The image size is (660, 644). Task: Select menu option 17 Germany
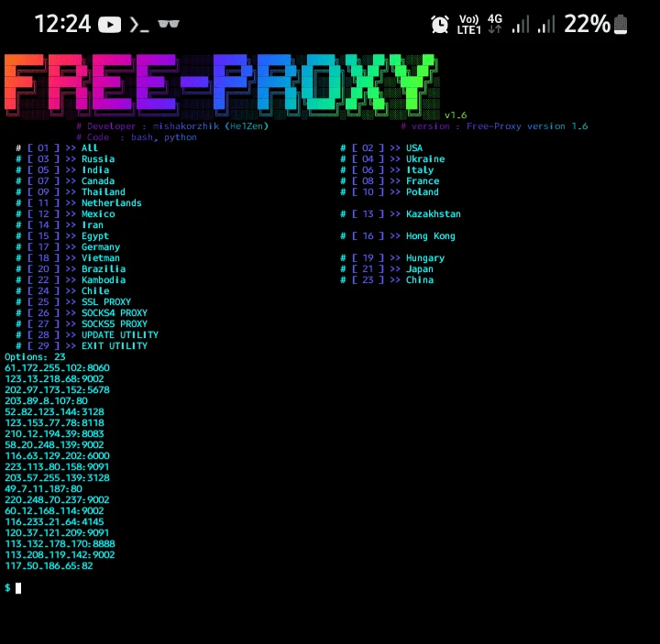(68, 247)
